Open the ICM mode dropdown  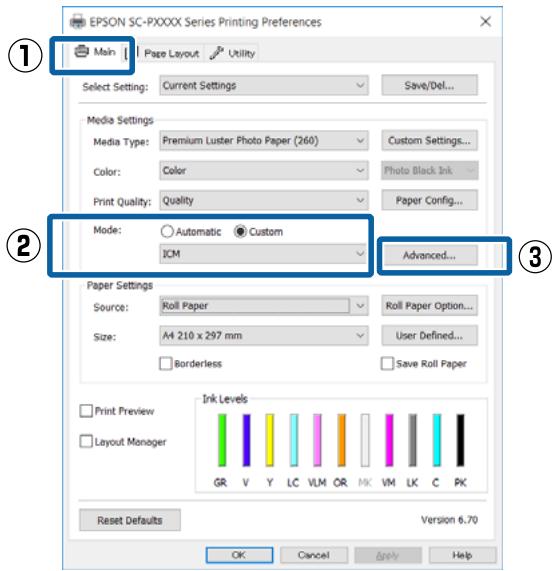click(x=263, y=254)
